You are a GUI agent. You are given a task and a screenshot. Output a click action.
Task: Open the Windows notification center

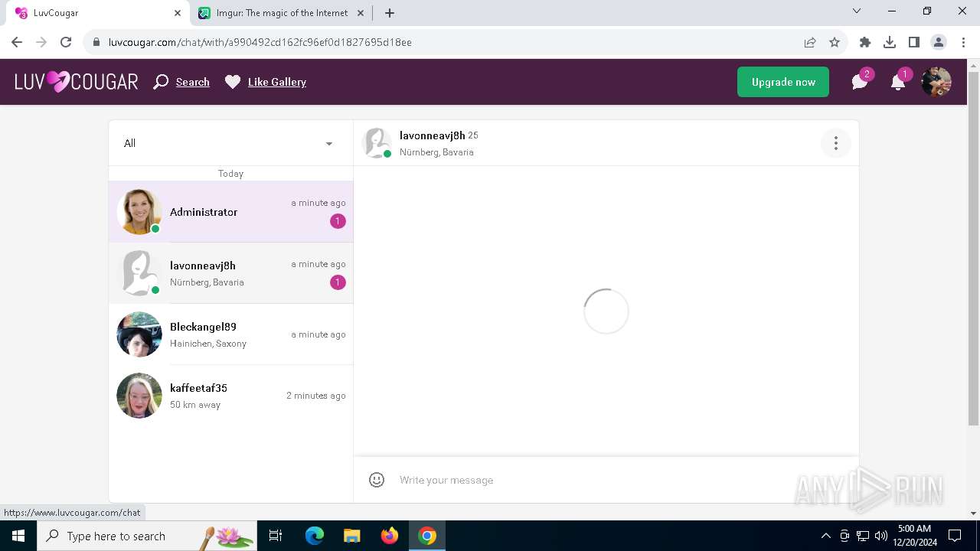pos(955,536)
